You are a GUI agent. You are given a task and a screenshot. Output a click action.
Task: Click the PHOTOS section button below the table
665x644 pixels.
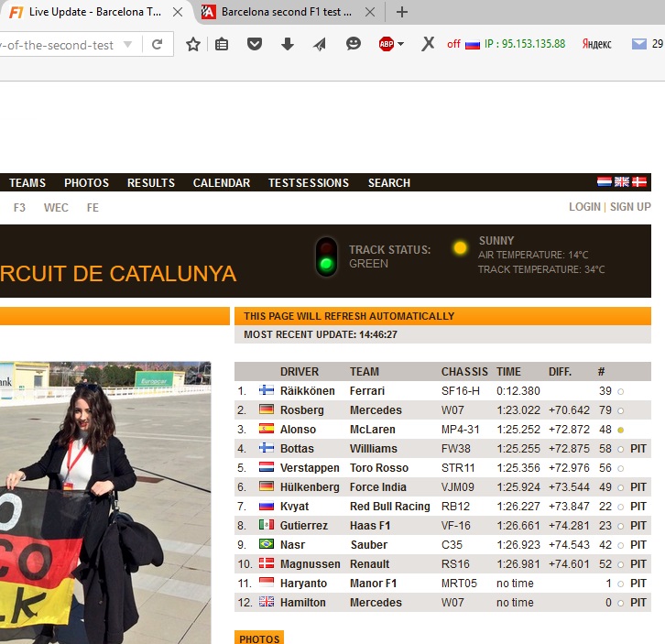259,638
